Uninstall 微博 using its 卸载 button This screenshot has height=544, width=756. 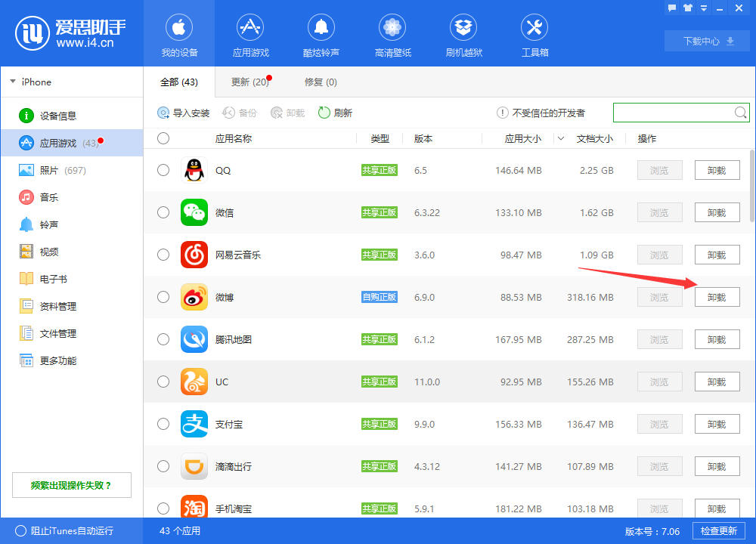(x=717, y=297)
